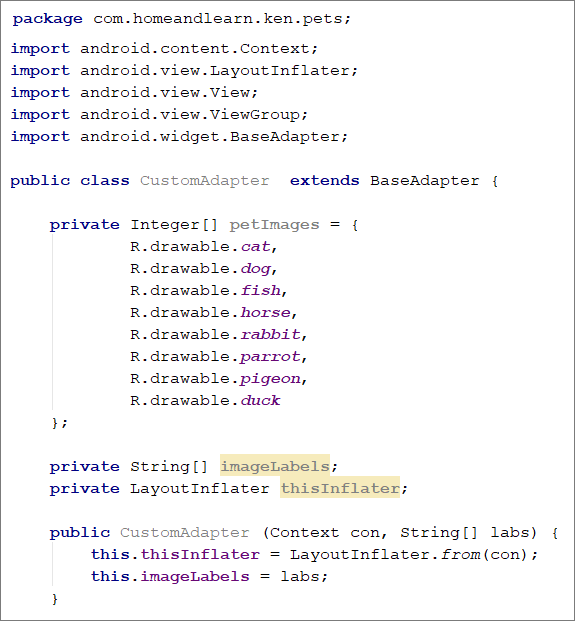Image resolution: width=575 pixels, height=621 pixels.
Task: Click the LayoutInflater type in field declaration
Action: pyautogui.click(x=200, y=489)
